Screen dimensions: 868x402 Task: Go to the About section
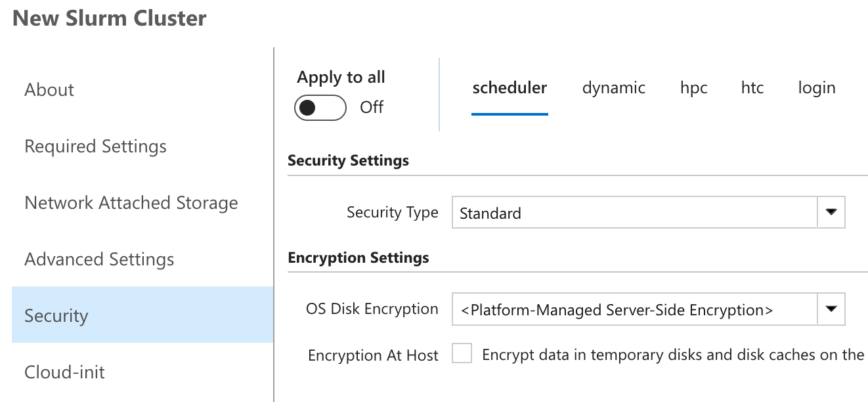49,90
